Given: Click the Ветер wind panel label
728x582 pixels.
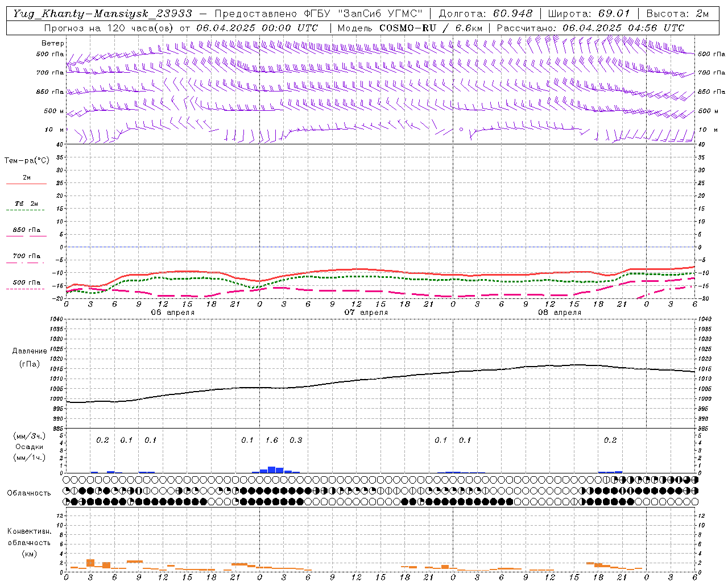Looking at the screenshot, I should 53,43.
